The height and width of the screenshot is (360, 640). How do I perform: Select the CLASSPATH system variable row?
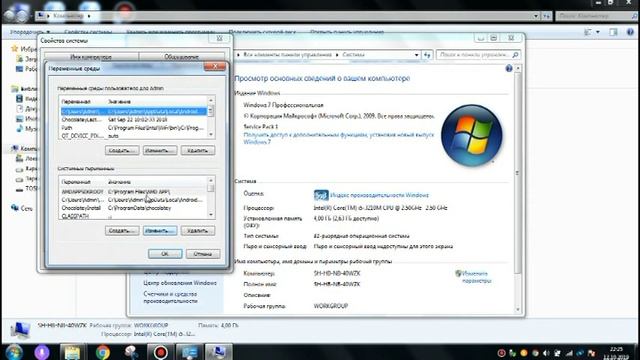[133, 216]
